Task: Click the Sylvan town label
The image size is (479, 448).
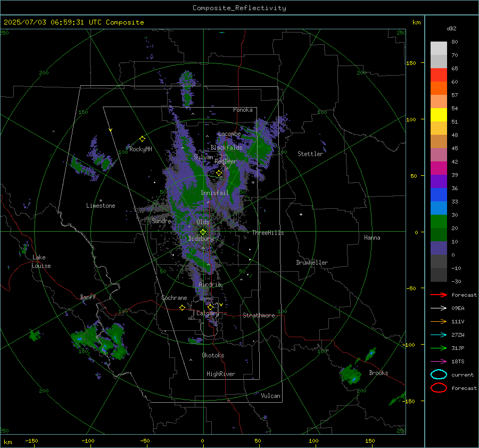Action: tap(203, 157)
